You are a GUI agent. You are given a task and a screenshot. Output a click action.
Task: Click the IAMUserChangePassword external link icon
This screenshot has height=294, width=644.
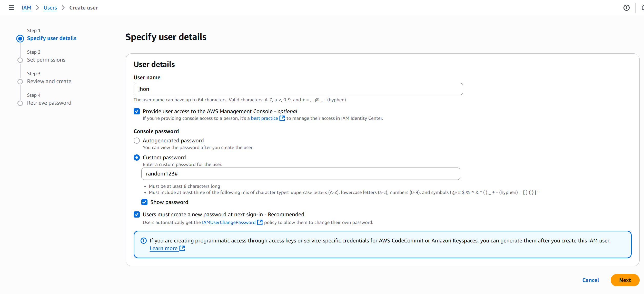click(260, 222)
